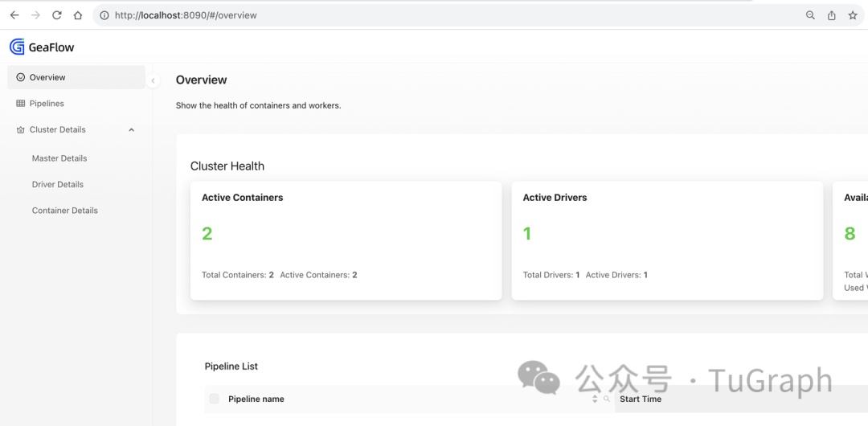
Task: Collapse the sidebar with the arrow handle
Action: (154, 80)
